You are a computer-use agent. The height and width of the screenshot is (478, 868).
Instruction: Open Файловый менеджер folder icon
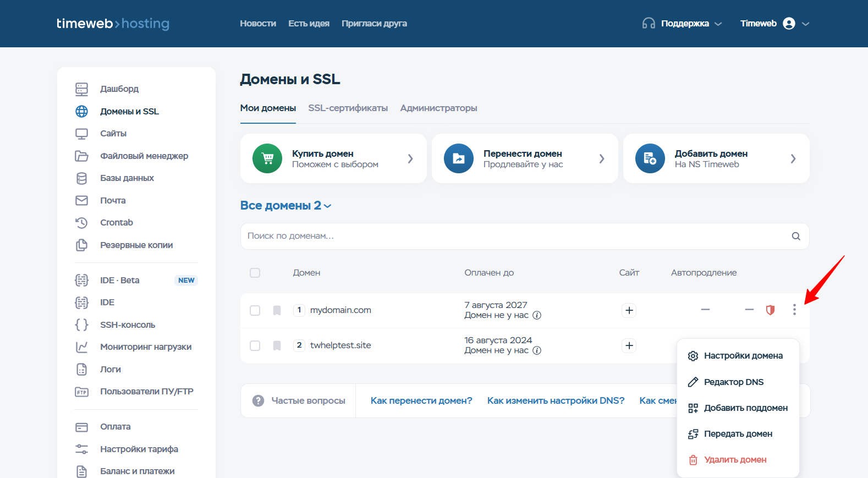[81, 156]
